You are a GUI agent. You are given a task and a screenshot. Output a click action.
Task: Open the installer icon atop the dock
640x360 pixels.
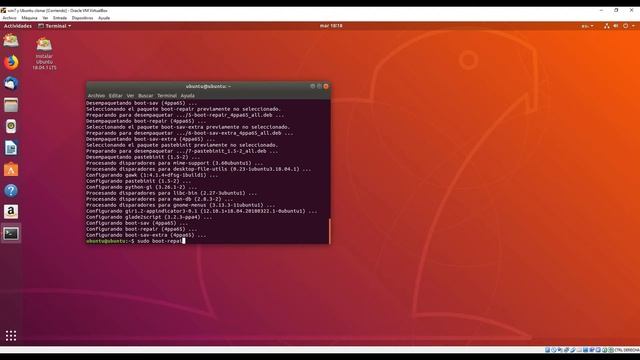coord(11,40)
